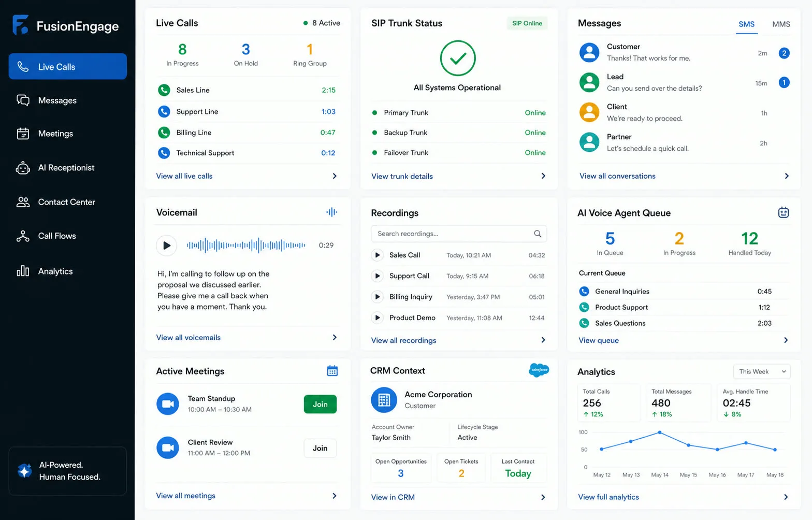
Task: Click the search magnifier in Recordings
Action: tap(538, 234)
